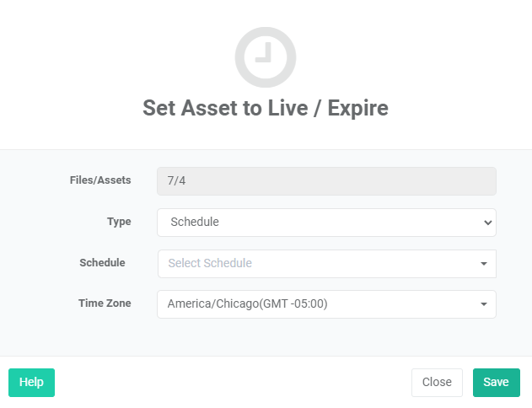
Task: Click the Set Asset to Live / Expire heading
Action: click(266, 108)
